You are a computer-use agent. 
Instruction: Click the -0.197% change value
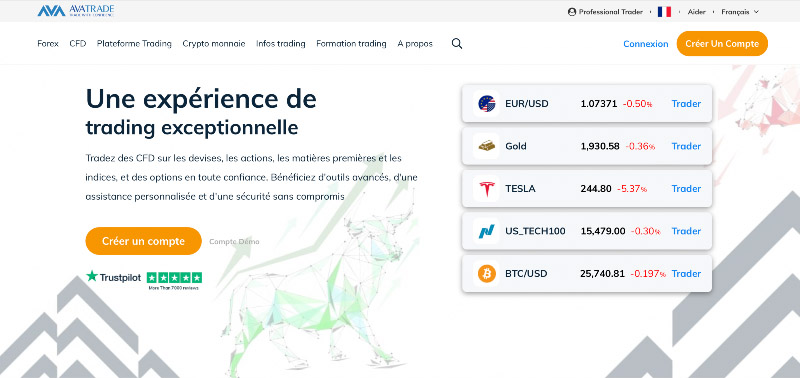(x=648, y=274)
